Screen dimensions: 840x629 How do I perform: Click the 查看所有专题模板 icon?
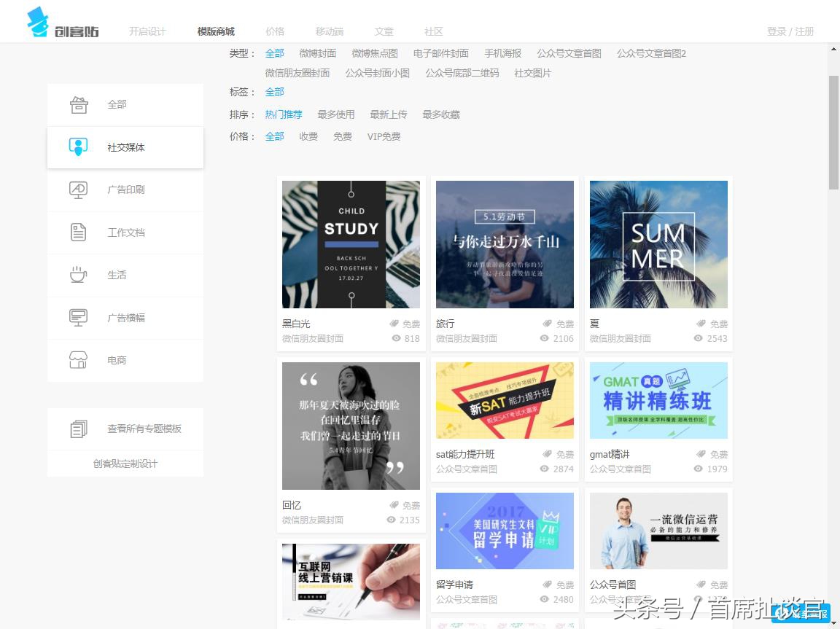coord(78,429)
